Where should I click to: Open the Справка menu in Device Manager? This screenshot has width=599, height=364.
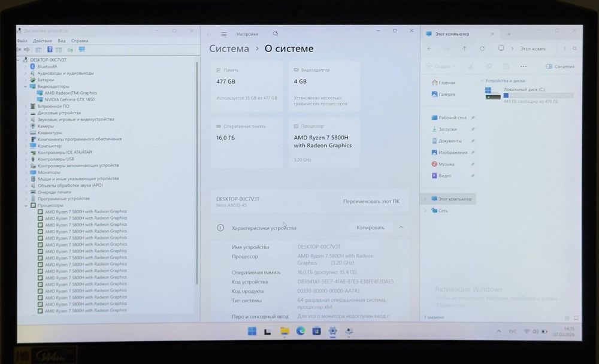[80, 41]
